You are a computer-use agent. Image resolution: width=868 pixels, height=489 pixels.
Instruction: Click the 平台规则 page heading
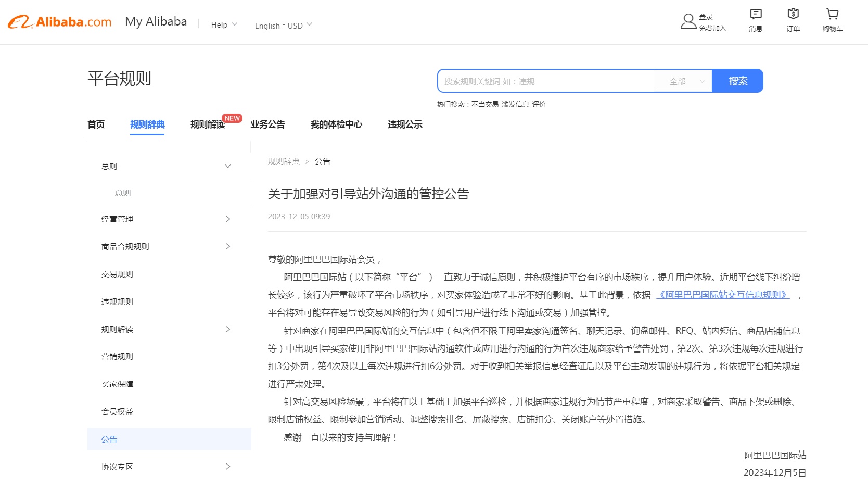pyautogui.click(x=119, y=79)
